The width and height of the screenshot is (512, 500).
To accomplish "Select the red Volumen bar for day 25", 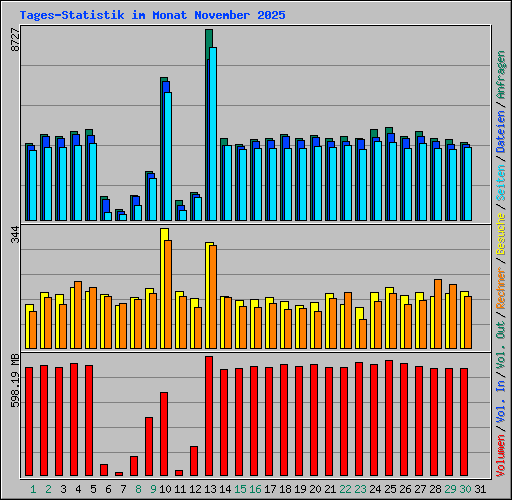I will point(389,418).
